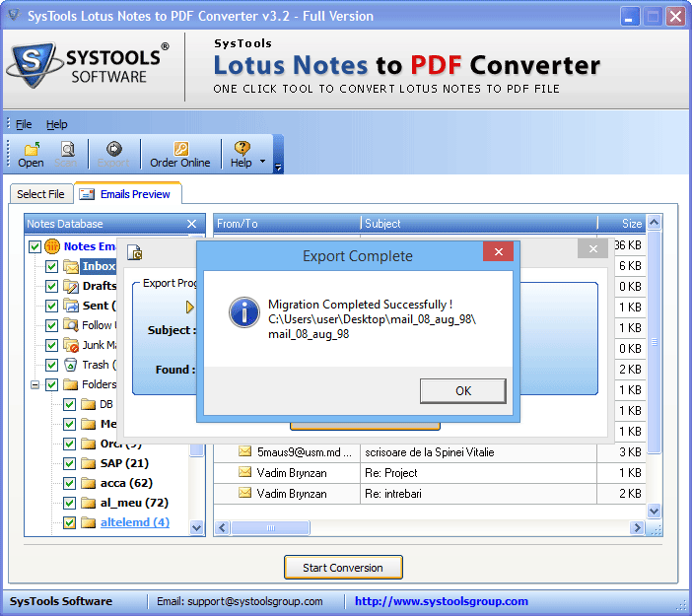
Task: Click the al_meu folder icon
Action: point(89,503)
